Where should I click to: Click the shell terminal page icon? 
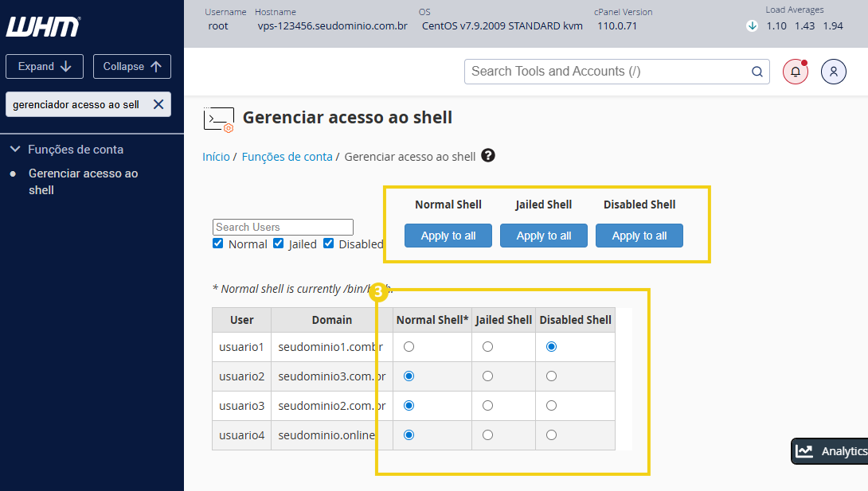pos(219,119)
